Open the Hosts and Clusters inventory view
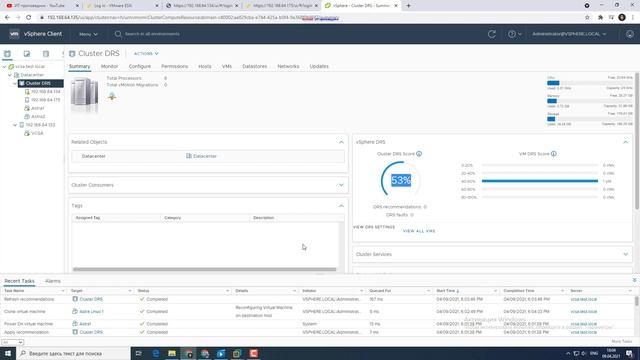The image size is (640, 360). pyautogui.click(x=7, y=54)
